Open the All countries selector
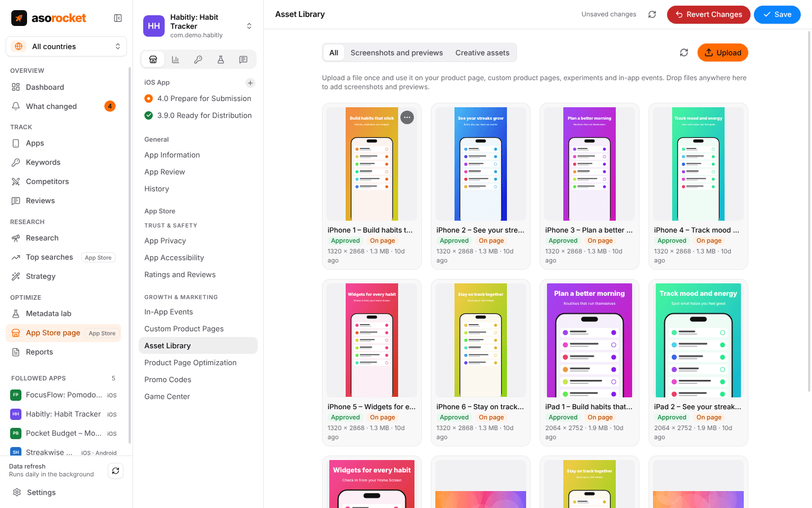Screen dimensions: 812x508 click(66, 46)
